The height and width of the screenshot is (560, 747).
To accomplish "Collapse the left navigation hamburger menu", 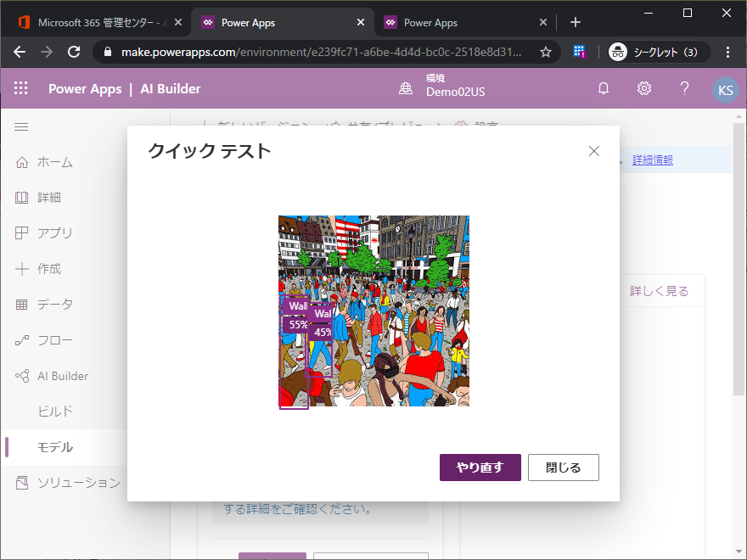I will click(21, 126).
